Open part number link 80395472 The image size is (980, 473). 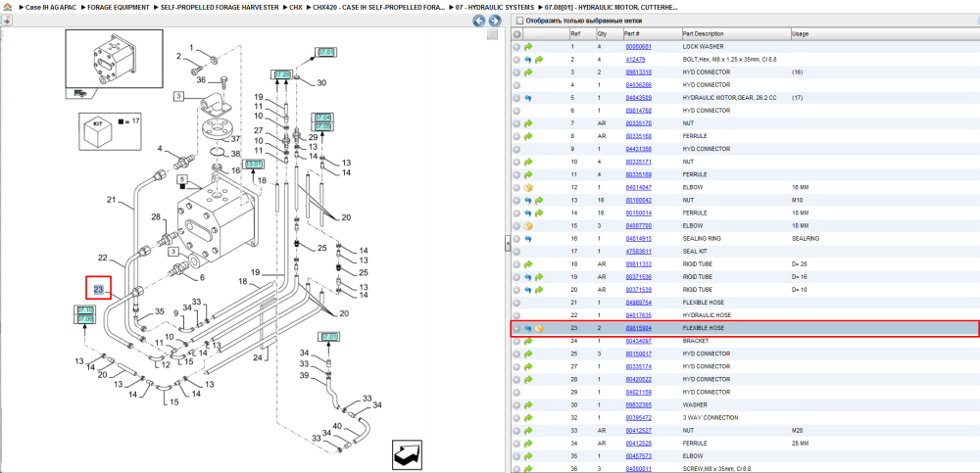(x=639, y=417)
